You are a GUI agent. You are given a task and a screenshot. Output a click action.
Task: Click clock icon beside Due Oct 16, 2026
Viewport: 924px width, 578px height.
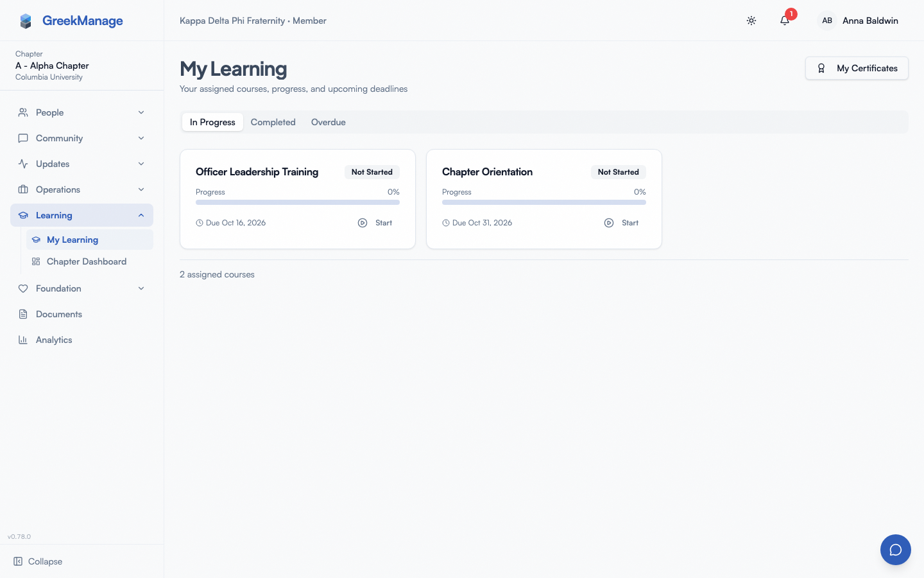pos(200,223)
